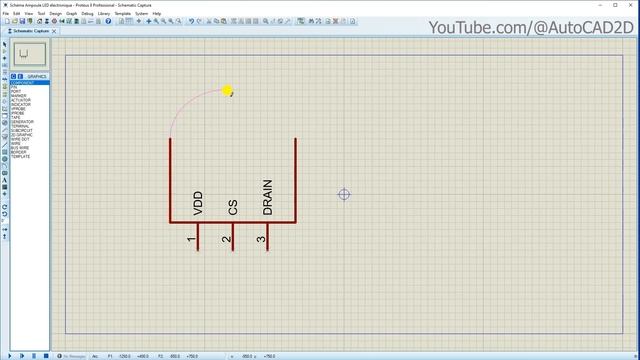Select the 2D Graphics Circle tool
640x360 pixels.
pos(4,159)
